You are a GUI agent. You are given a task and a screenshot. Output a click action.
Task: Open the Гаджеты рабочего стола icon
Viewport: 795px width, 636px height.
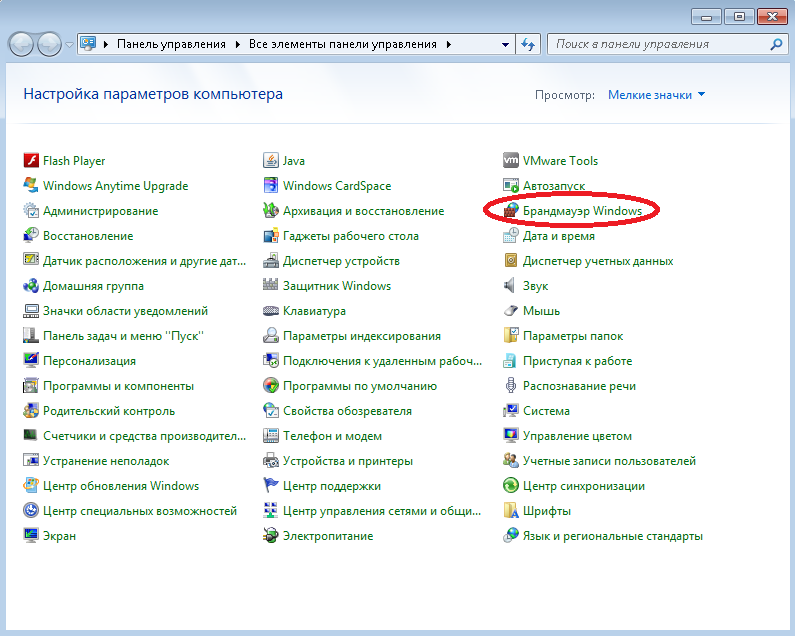(x=271, y=236)
